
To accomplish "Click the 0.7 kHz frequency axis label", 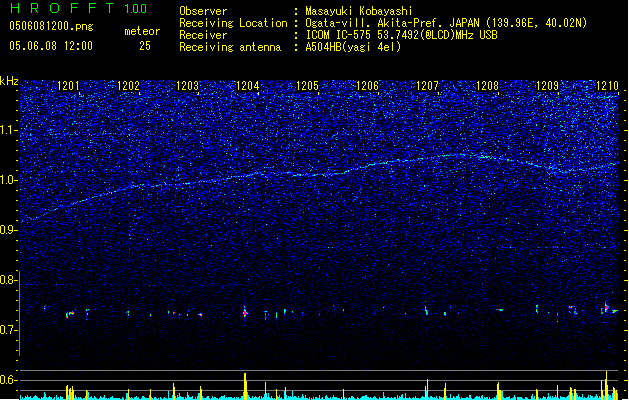I will pos(8,330).
